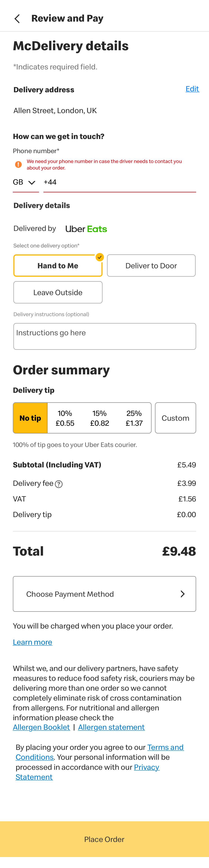
Task: Open the Learn more link
Action: 33,642
